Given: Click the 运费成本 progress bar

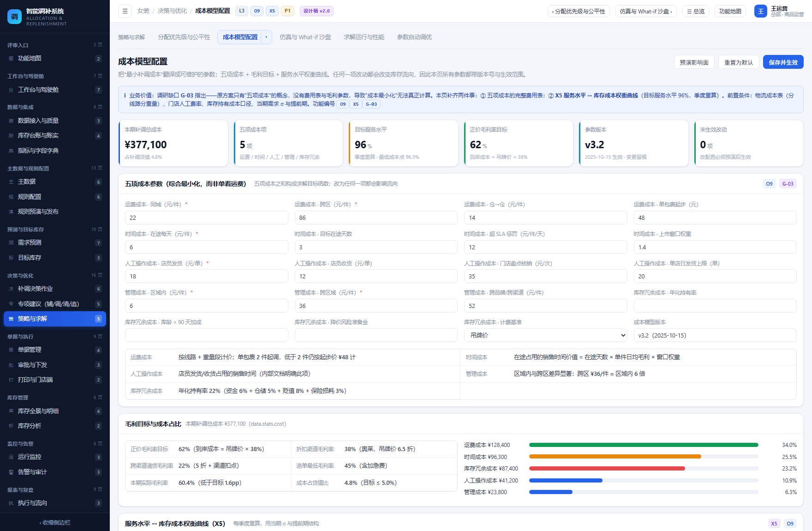Looking at the screenshot, I should [x=644, y=445].
